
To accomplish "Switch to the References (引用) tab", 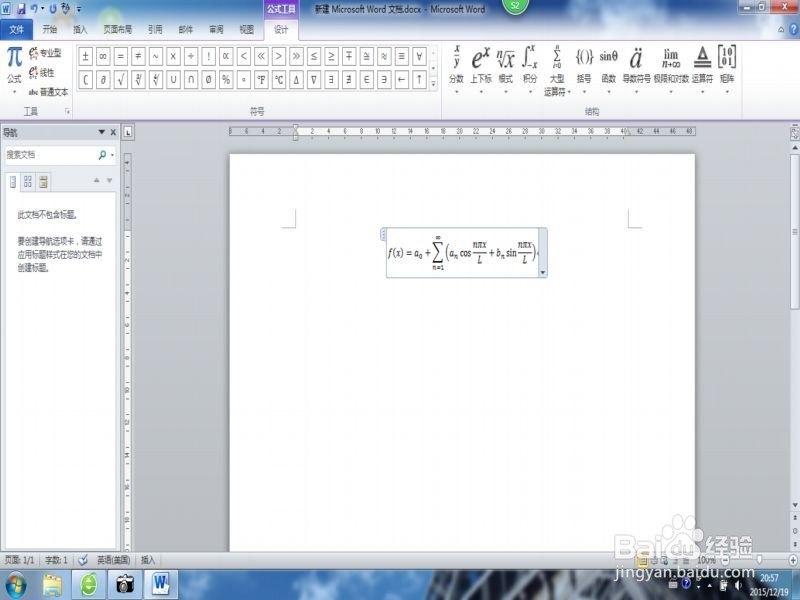I will pos(155,30).
